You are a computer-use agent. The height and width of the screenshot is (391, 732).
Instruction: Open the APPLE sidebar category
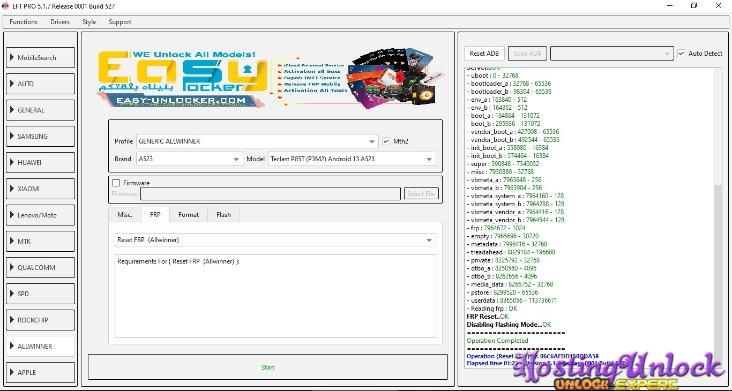tap(41, 372)
